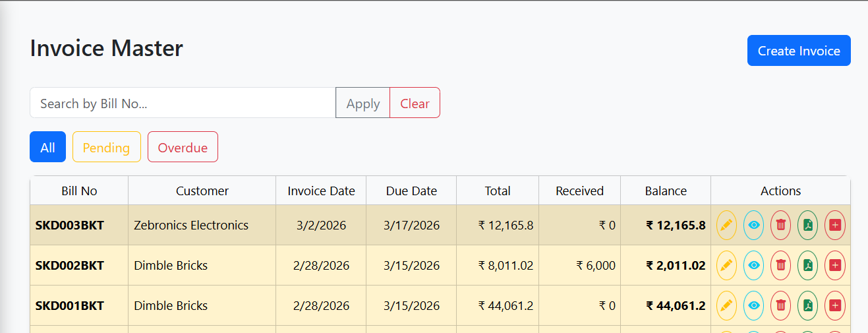Screen dimensions: 868x333
Task: Select the Customer column header
Action: point(202,191)
